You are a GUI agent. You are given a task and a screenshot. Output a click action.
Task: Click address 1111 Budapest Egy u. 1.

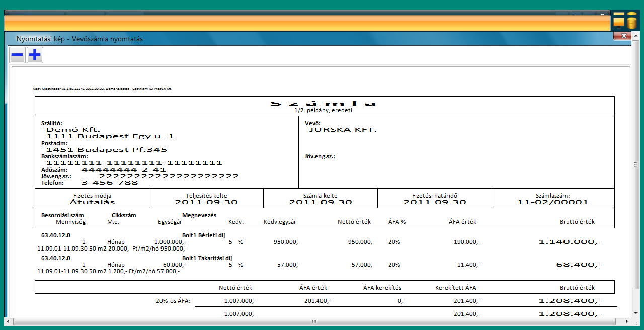(x=112, y=136)
